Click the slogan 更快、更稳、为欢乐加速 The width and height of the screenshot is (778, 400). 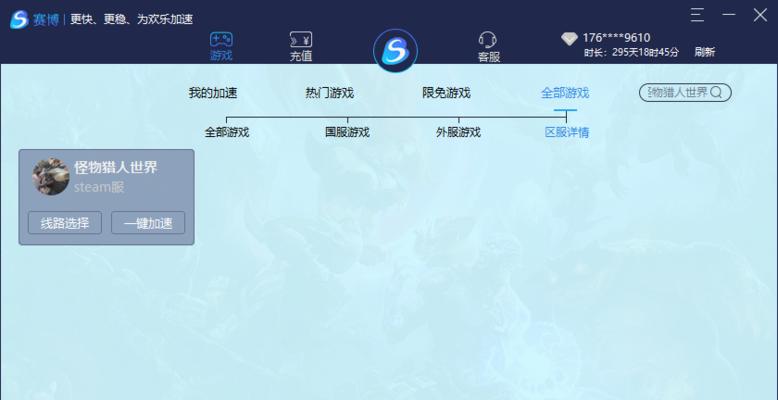pyautogui.click(x=131, y=19)
